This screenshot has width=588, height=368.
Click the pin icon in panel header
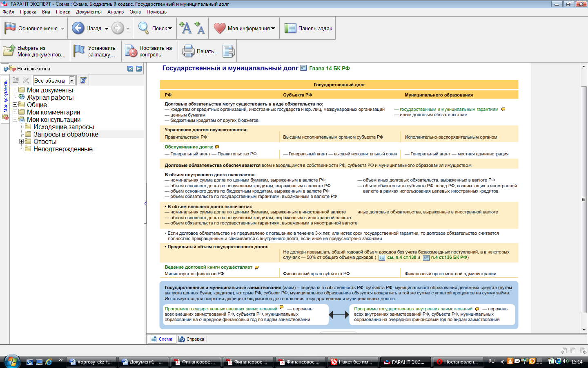click(x=5, y=69)
